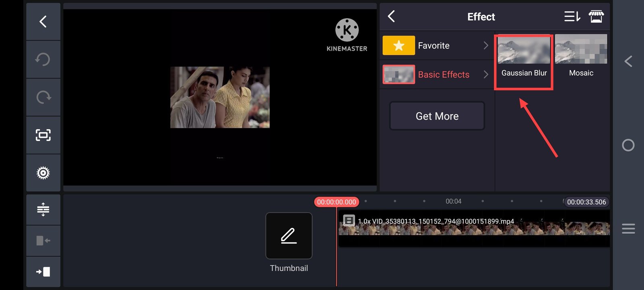Click the redo icon
This screenshot has height=290, width=644.
click(43, 97)
